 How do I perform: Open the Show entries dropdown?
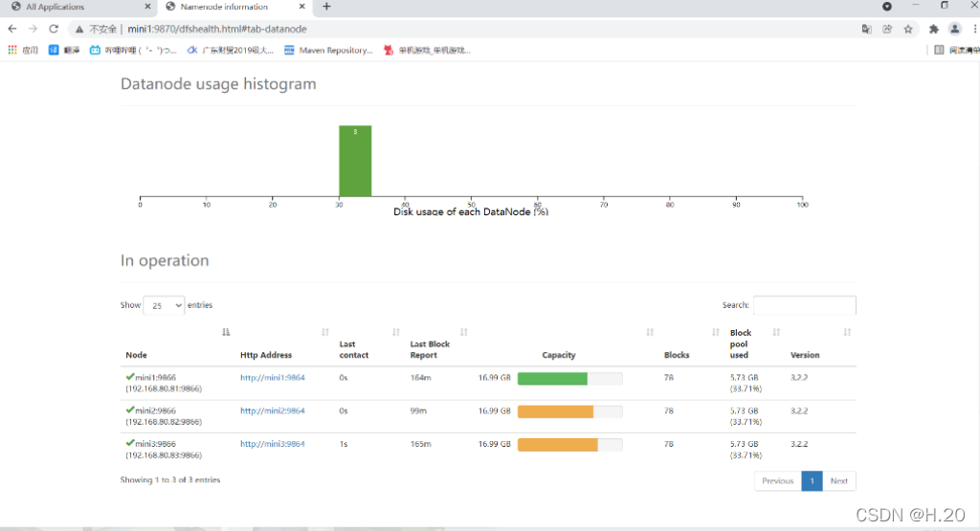[x=164, y=305]
